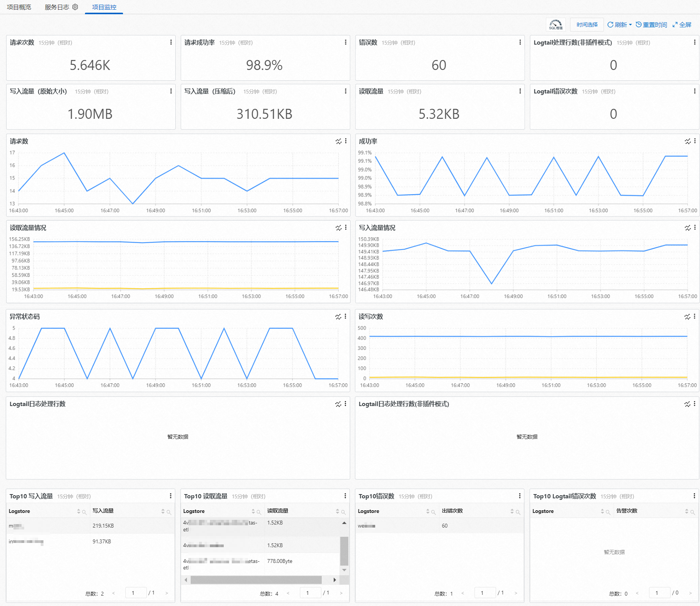Open more menu on 请求数 chart
This screenshot has width=700, height=606.
coord(346,141)
